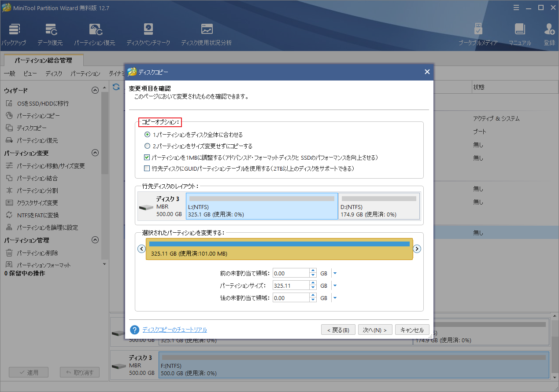
Task: Click the help question mark icon in dialog
Action: point(135,330)
